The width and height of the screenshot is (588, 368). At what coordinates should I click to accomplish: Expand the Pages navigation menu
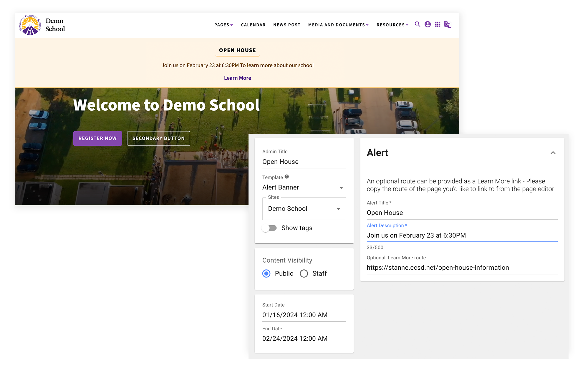[223, 25]
